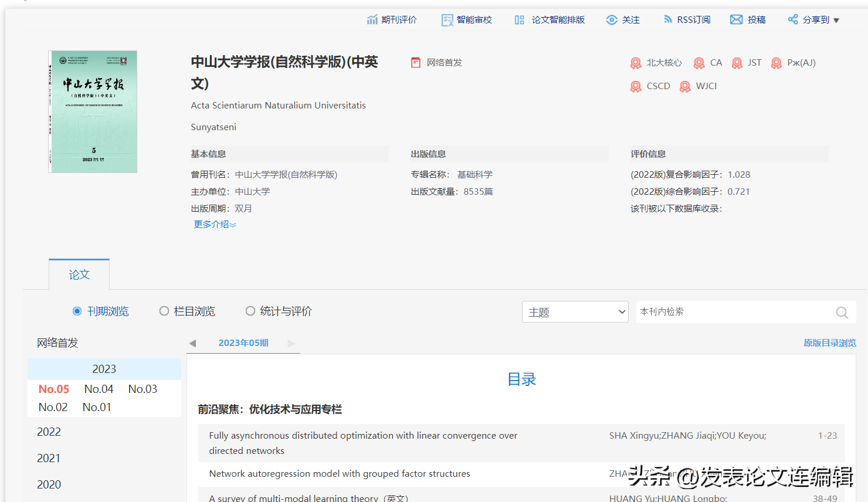Click the 综合影响因子 0.721 value
Image resolution: width=868 pixels, height=502 pixels.
pyautogui.click(x=738, y=192)
